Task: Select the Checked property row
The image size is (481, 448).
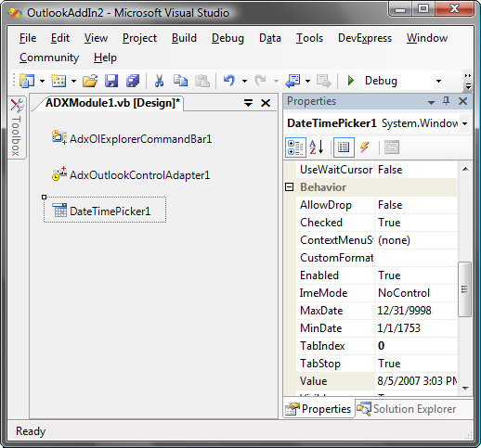Action: pyautogui.click(x=376, y=223)
